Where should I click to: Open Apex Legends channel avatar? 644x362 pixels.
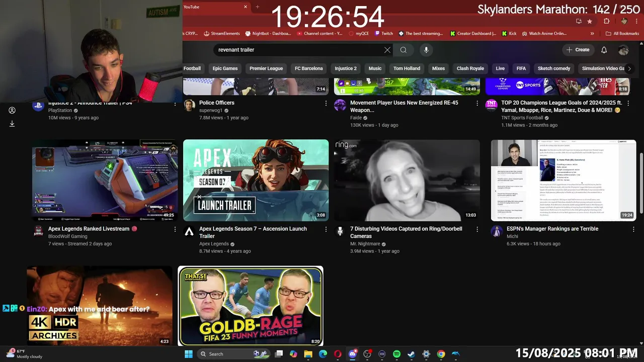189,231
